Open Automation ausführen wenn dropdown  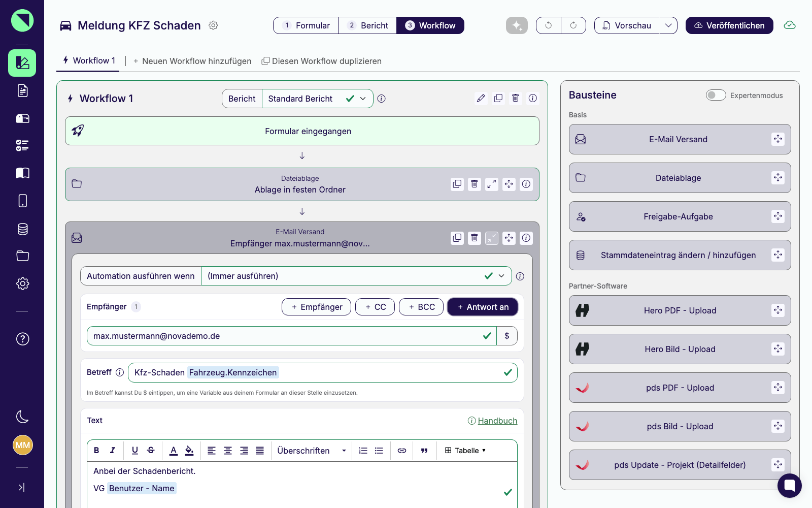[356, 276]
